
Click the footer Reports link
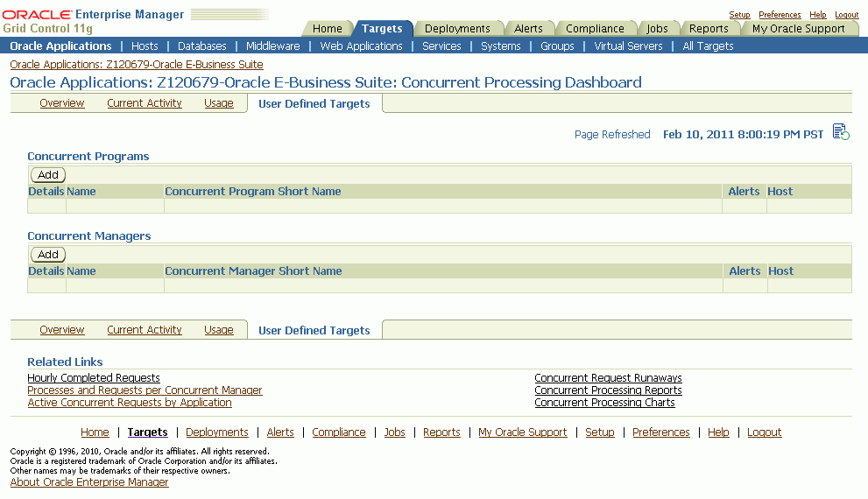click(441, 432)
